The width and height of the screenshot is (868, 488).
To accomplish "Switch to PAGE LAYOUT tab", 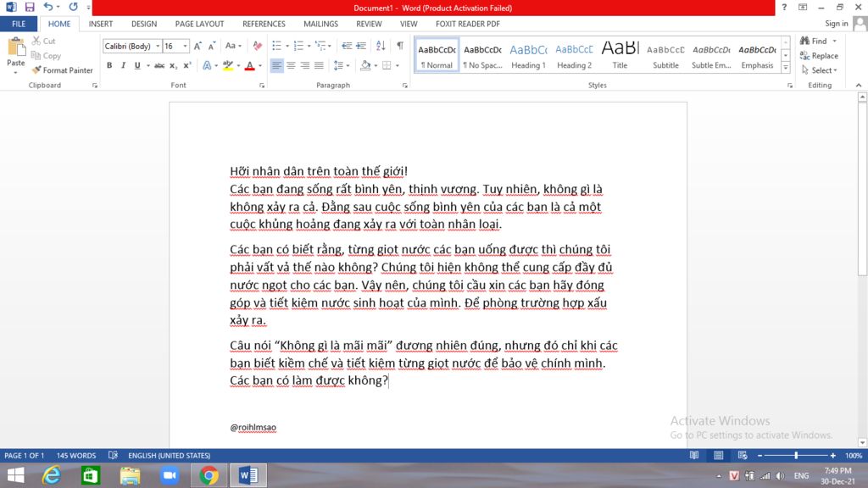I will pyautogui.click(x=199, y=24).
